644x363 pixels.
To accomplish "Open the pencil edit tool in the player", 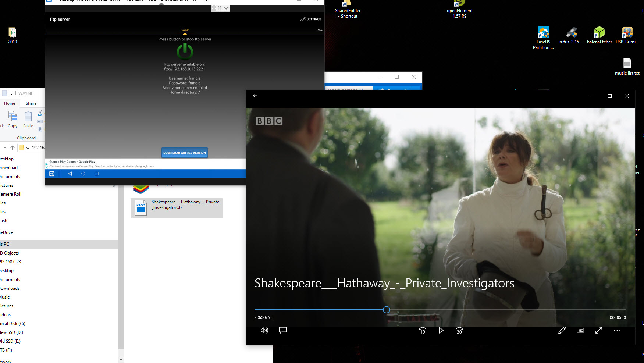I will point(562,330).
